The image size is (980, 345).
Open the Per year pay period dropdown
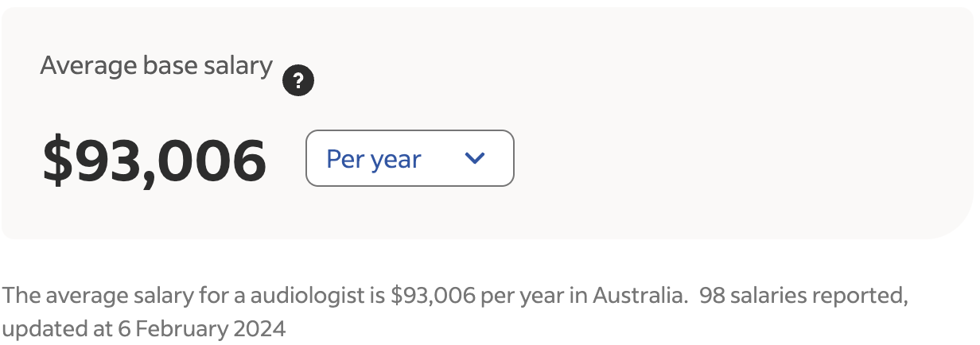click(410, 158)
